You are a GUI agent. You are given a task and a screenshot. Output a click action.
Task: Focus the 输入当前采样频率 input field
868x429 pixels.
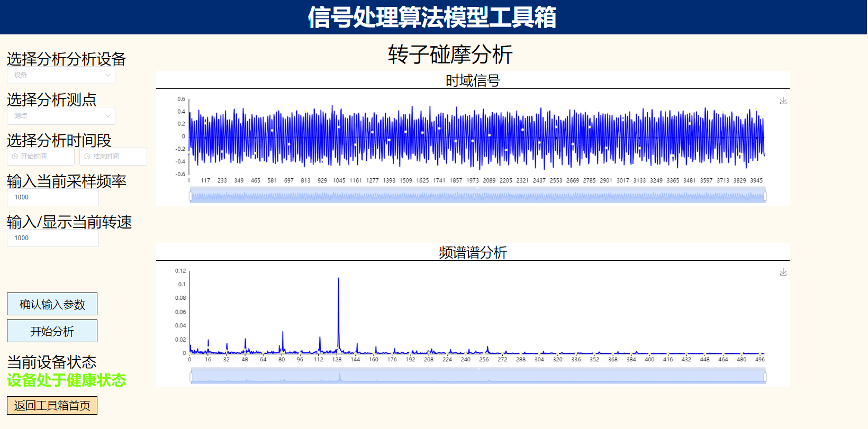click(x=53, y=197)
